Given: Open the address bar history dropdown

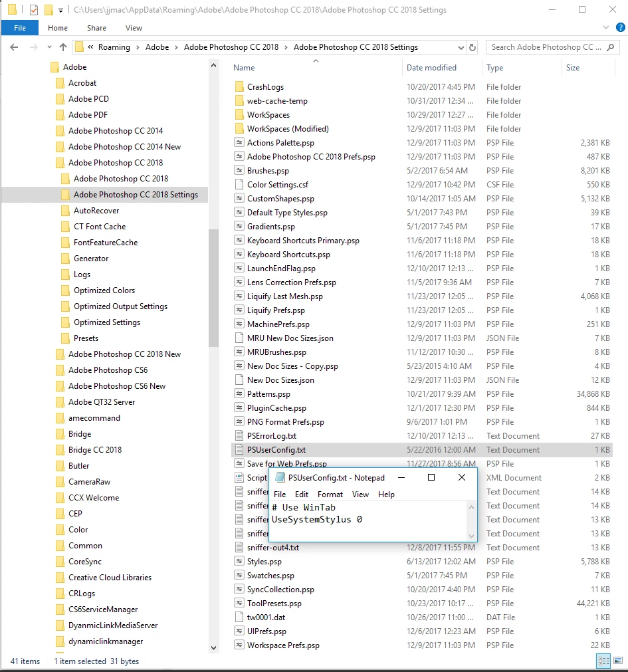Looking at the screenshot, I should pyautogui.click(x=461, y=47).
